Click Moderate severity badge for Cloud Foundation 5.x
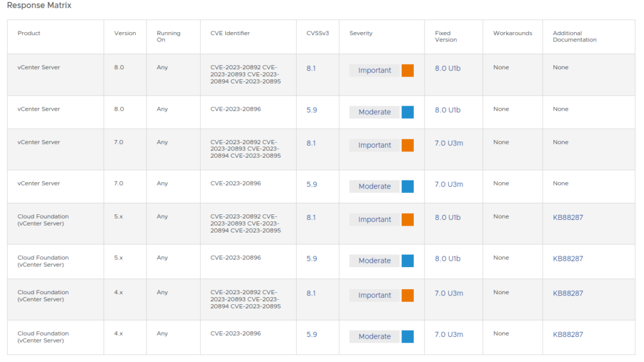The height and width of the screenshot is (362, 644). pos(374,261)
